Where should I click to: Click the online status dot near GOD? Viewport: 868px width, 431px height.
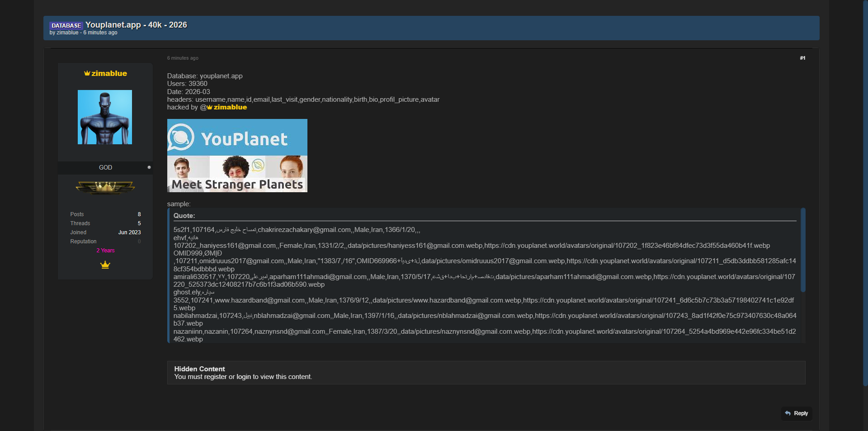[x=149, y=167]
